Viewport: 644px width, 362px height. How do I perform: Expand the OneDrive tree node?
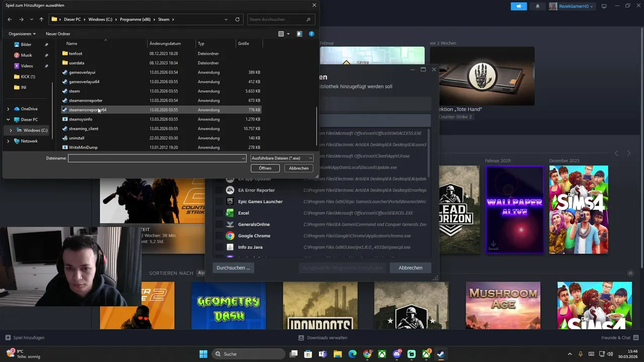coord(8,109)
